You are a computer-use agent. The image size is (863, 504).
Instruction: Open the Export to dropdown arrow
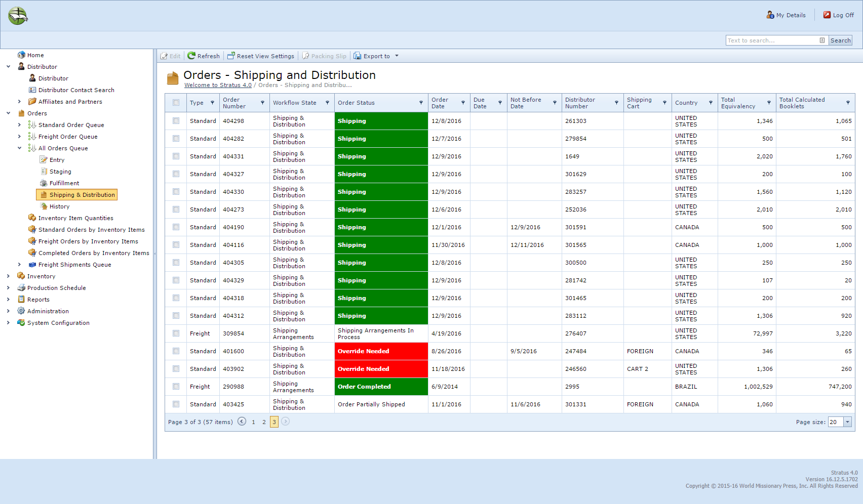397,56
